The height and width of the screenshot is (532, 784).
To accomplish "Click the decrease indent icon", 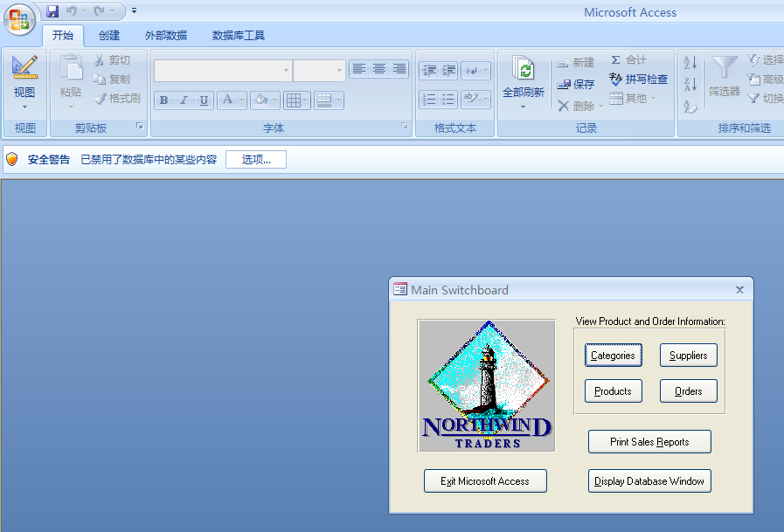I will coord(429,71).
